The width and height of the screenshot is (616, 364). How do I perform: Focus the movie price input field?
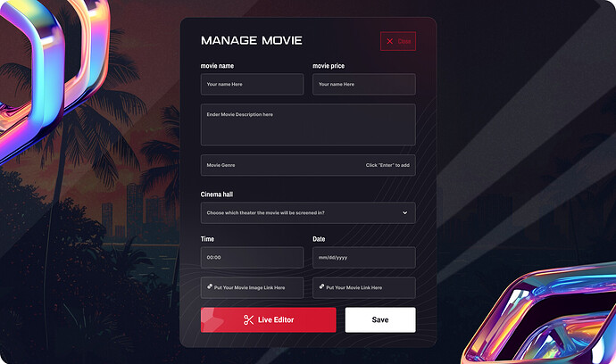(x=363, y=84)
